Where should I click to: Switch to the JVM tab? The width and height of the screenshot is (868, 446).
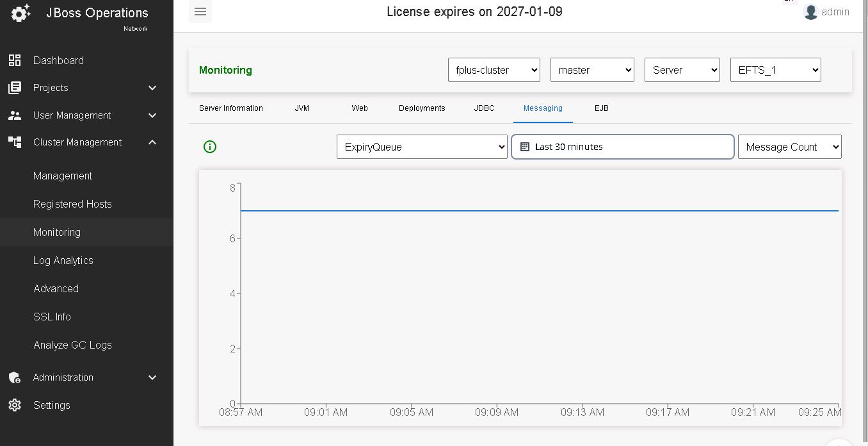coord(302,108)
